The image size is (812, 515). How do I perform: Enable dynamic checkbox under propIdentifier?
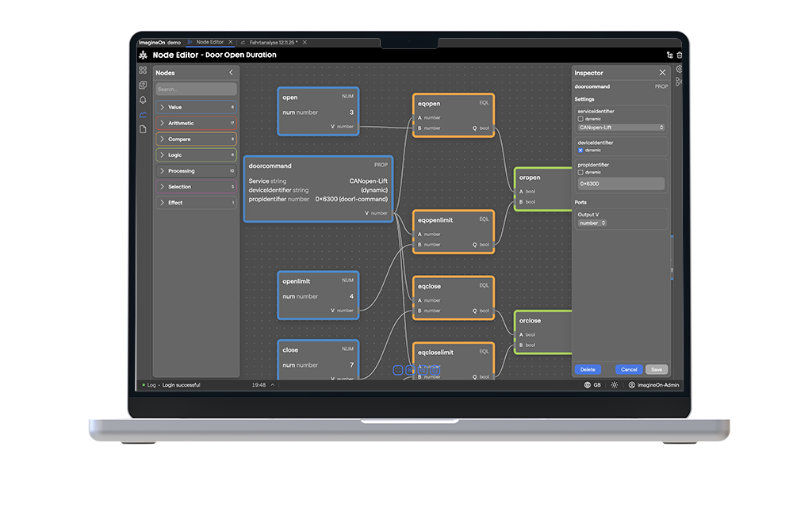click(580, 172)
